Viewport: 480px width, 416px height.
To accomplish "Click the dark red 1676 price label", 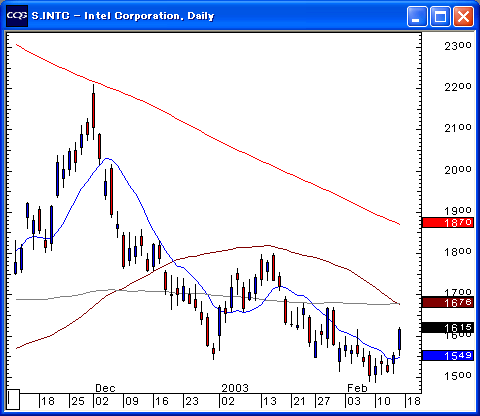I will coord(448,303).
